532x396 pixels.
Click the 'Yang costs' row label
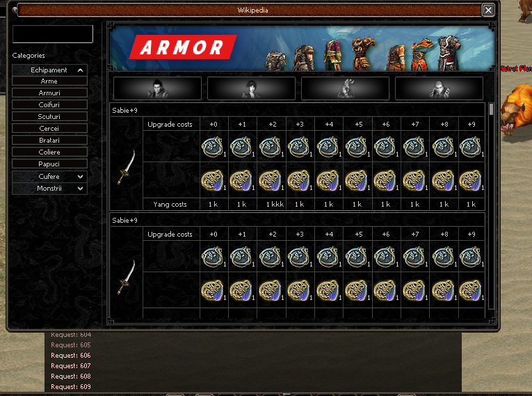pos(170,205)
